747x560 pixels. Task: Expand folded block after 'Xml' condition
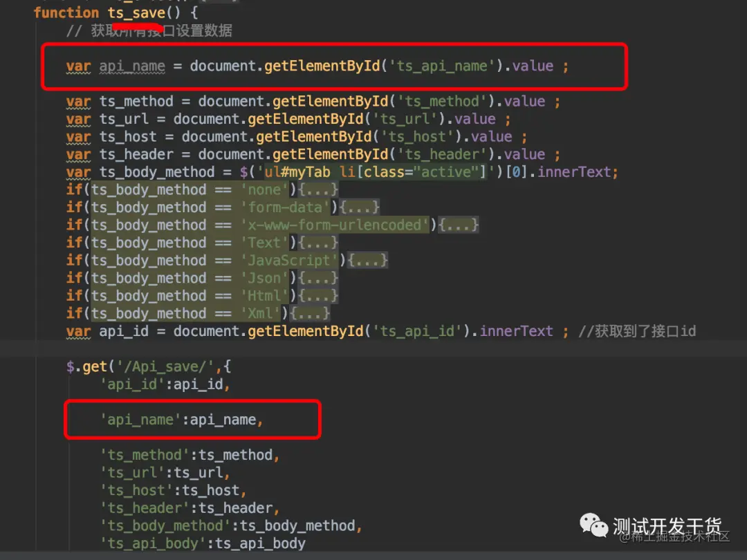(x=310, y=313)
